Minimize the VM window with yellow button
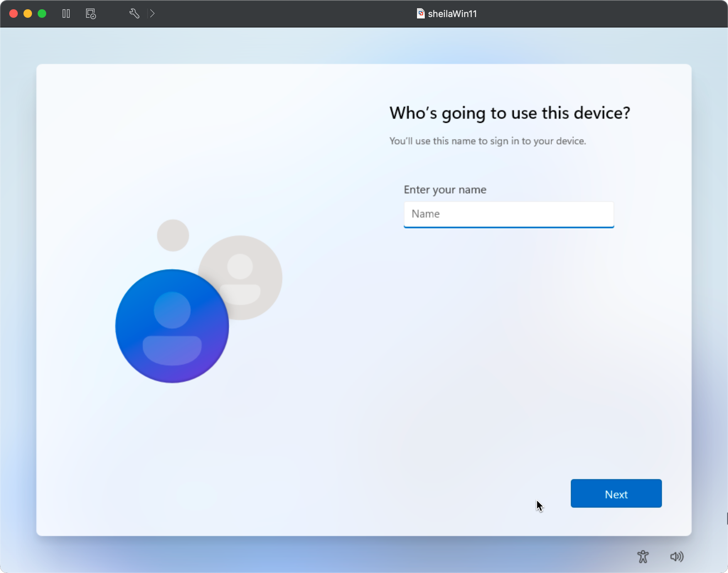728x573 pixels. (28, 14)
